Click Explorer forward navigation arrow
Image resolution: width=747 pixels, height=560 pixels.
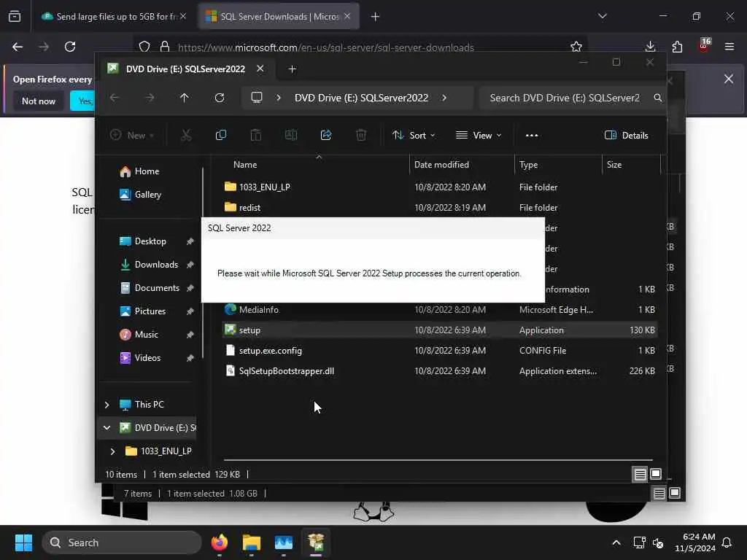[x=150, y=98]
